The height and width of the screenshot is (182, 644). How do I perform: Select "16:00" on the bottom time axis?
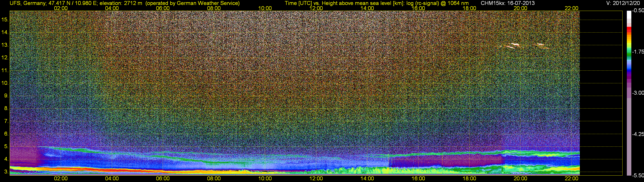[418, 179]
